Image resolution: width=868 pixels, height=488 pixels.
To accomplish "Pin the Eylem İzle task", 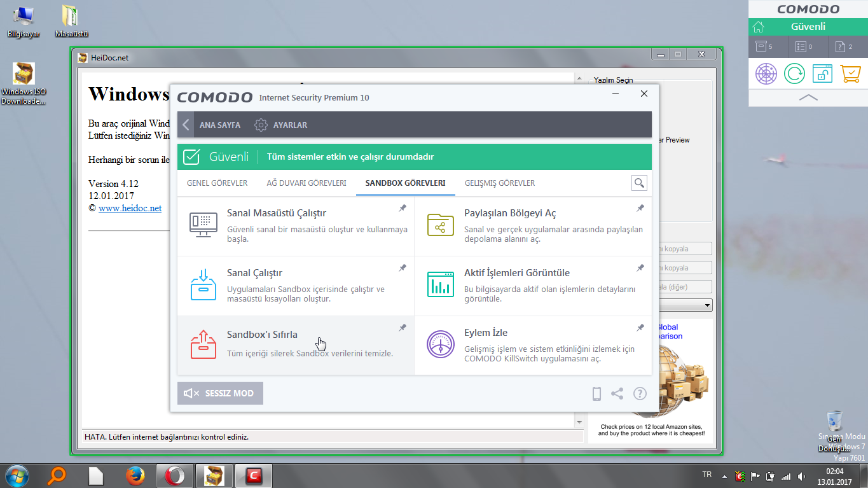I will 640,328.
